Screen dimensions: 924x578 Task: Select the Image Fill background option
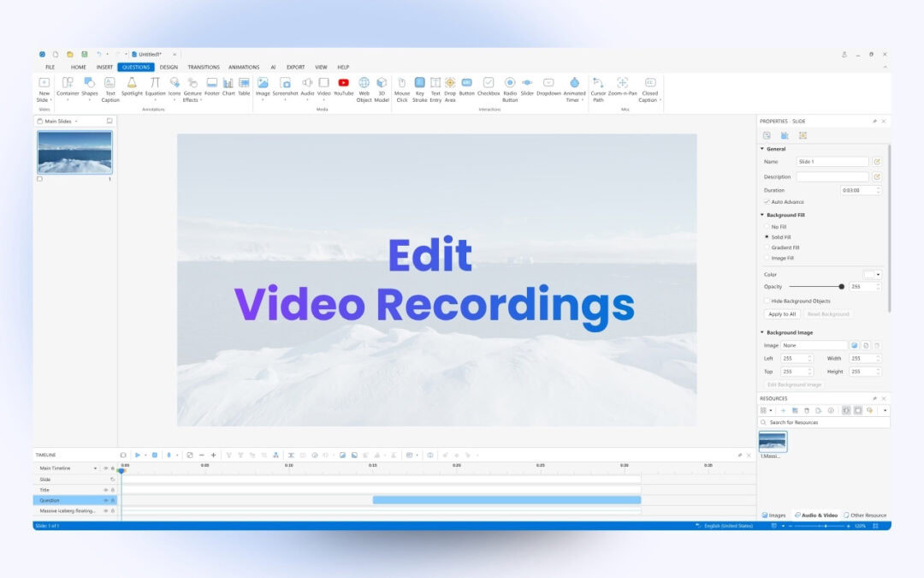(x=767, y=258)
